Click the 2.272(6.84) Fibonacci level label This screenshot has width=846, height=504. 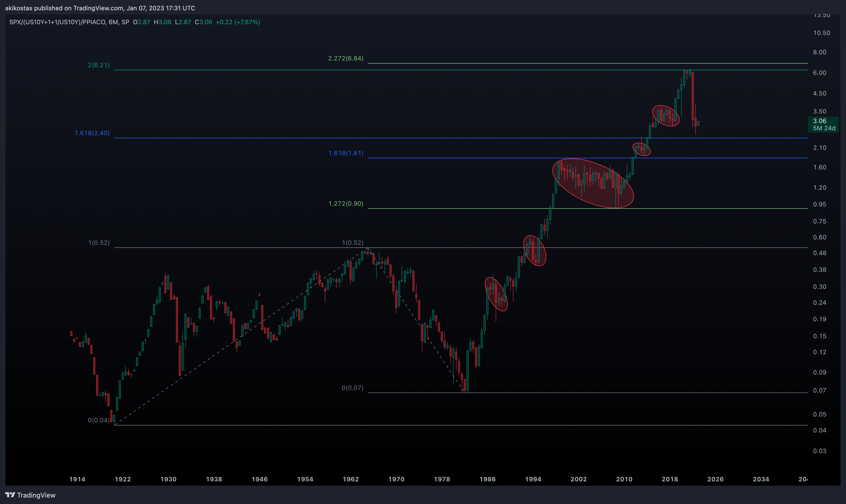coord(346,58)
